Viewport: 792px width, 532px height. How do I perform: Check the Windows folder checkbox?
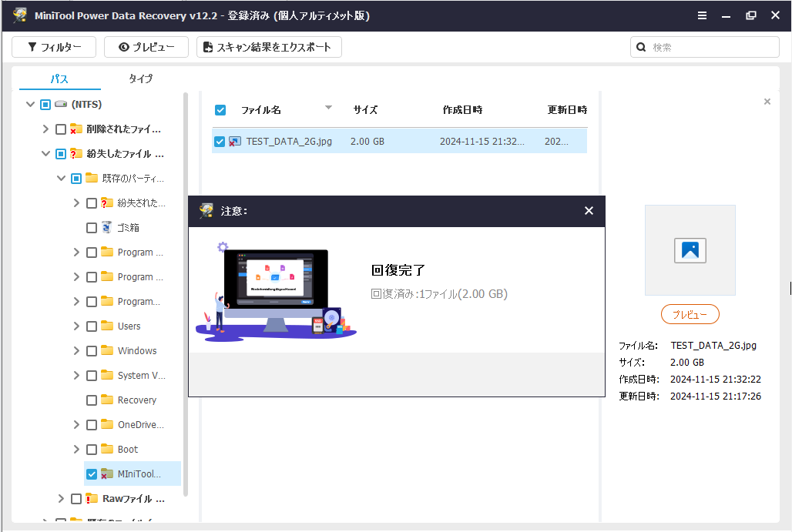(92, 351)
